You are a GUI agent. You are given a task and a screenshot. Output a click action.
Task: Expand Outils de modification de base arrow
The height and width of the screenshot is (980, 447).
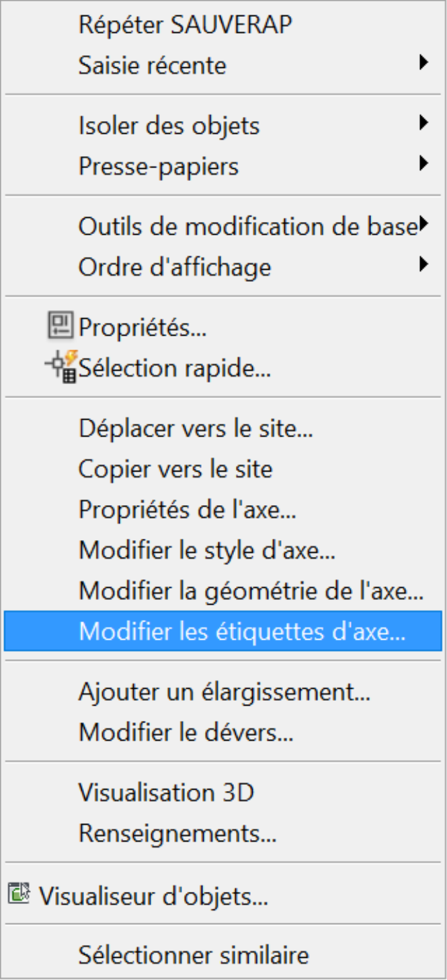[x=423, y=225]
